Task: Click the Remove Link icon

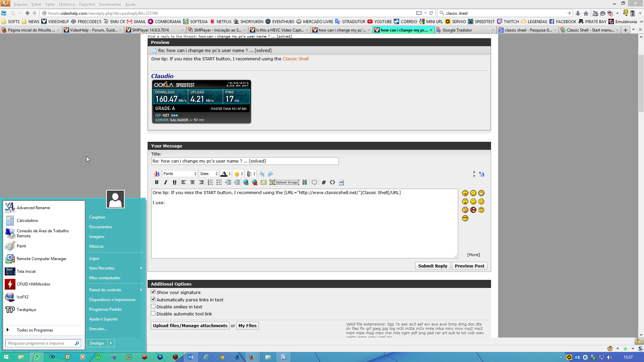Action: [x=255, y=182]
